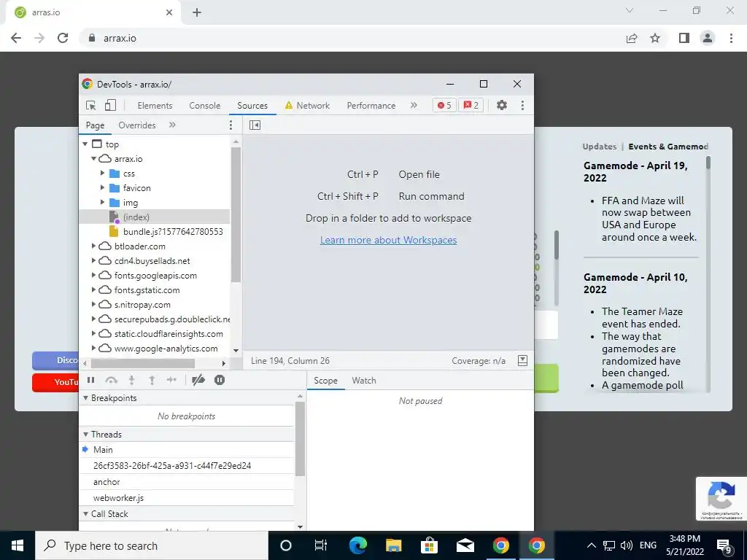747x560 pixels.
Task: Reload the arrax.io page
Action: point(63,38)
